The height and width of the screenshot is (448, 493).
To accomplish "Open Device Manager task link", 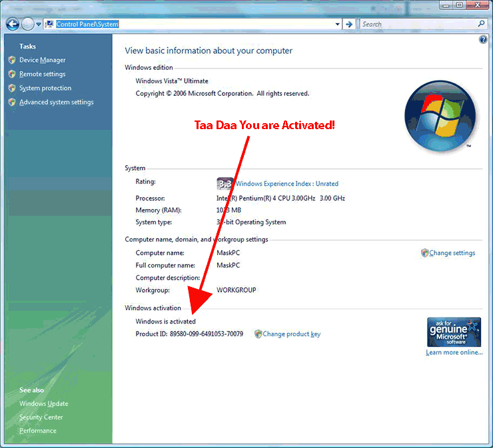I will 43,60.
